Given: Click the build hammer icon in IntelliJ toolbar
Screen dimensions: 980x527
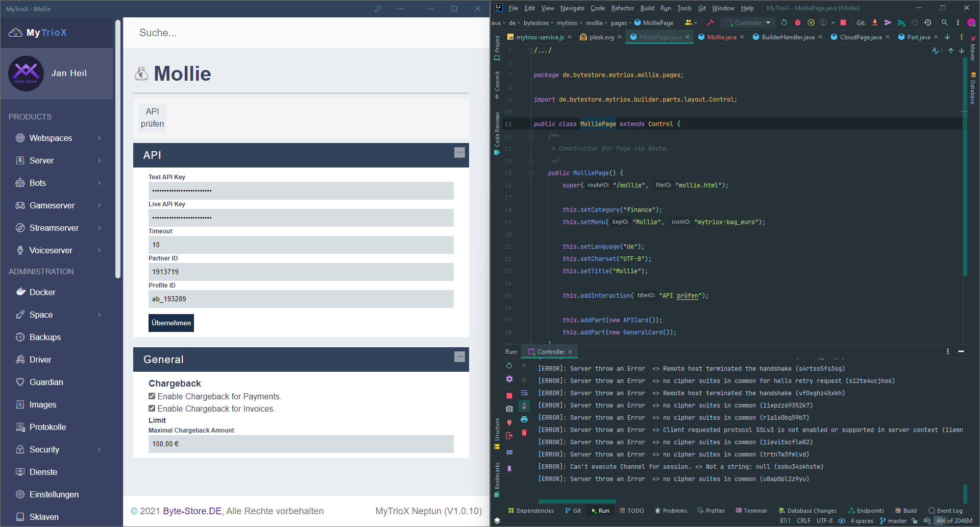Looking at the screenshot, I should click(x=710, y=22).
